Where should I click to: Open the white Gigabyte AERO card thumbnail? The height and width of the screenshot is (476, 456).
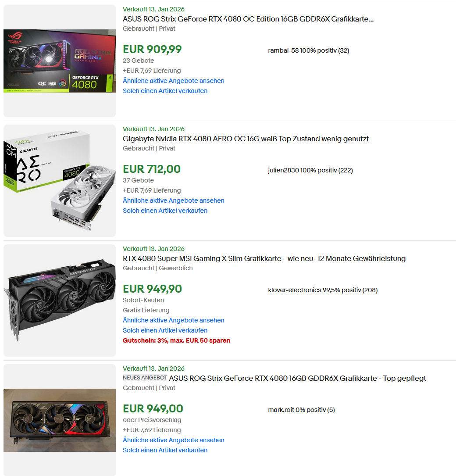pyautogui.click(x=60, y=181)
